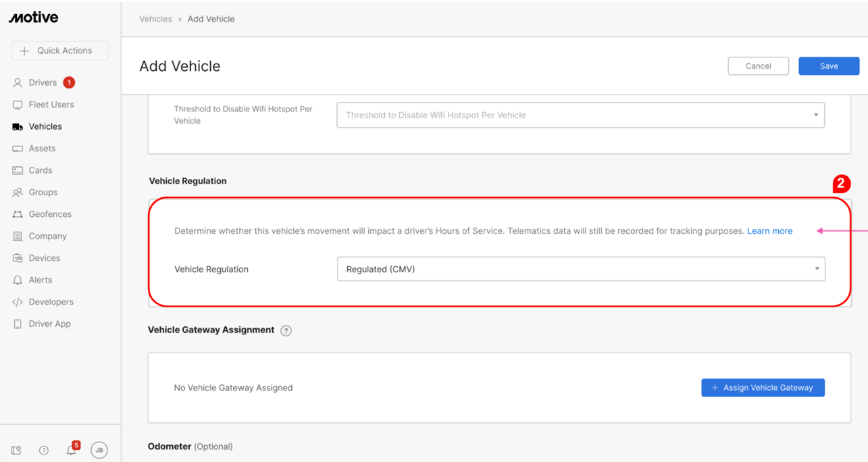The height and width of the screenshot is (462, 868).
Task: Click the Cancel button
Action: point(758,66)
